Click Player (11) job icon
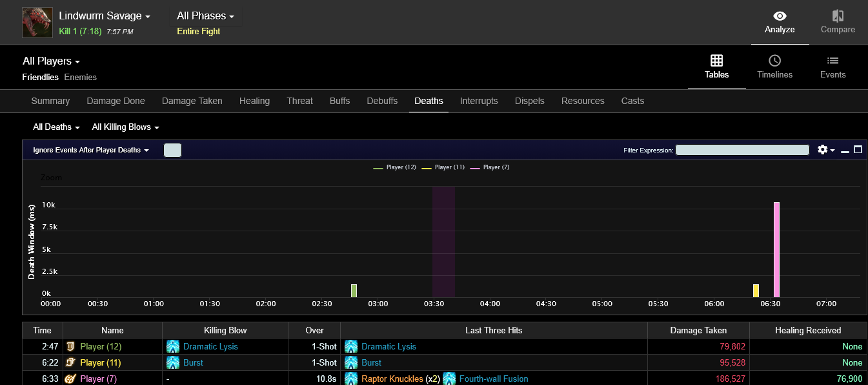 coord(71,362)
